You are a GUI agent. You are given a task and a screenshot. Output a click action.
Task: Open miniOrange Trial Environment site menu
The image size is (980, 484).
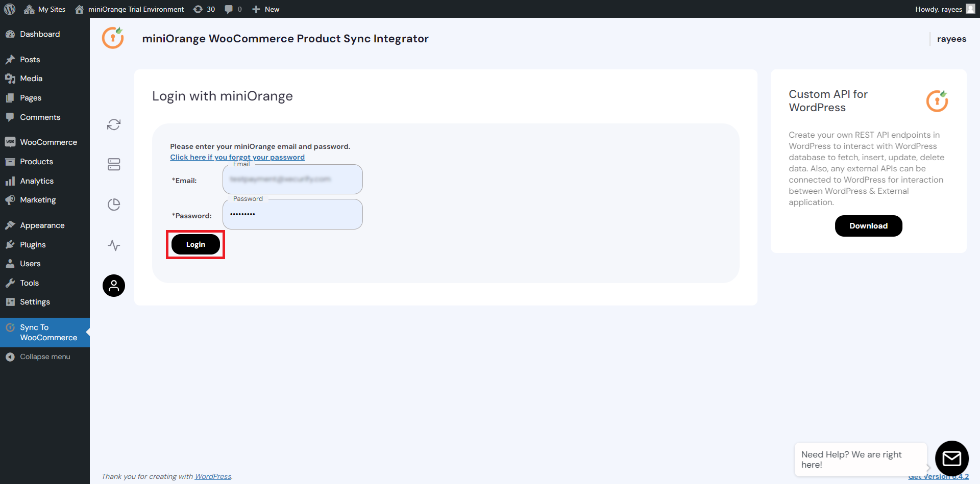click(x=129, y=9)
